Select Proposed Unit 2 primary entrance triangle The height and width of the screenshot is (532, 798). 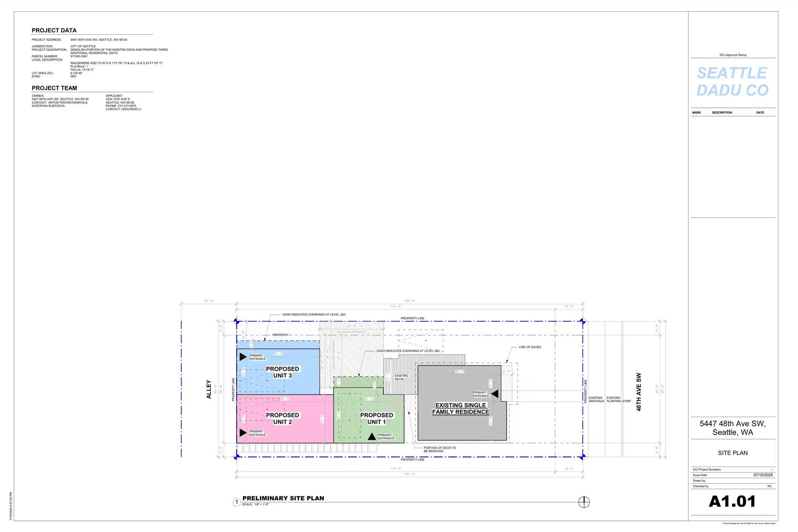click(243, 433)
